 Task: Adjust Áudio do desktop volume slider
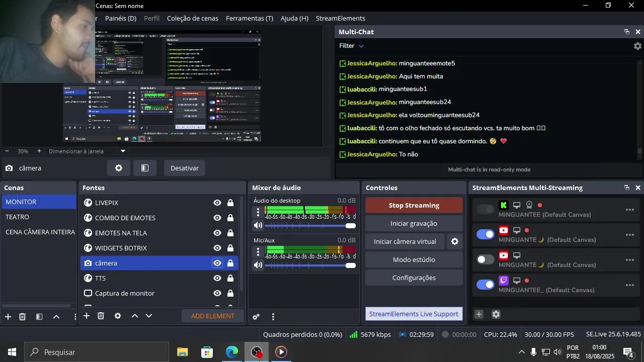[x=310, y=226]
